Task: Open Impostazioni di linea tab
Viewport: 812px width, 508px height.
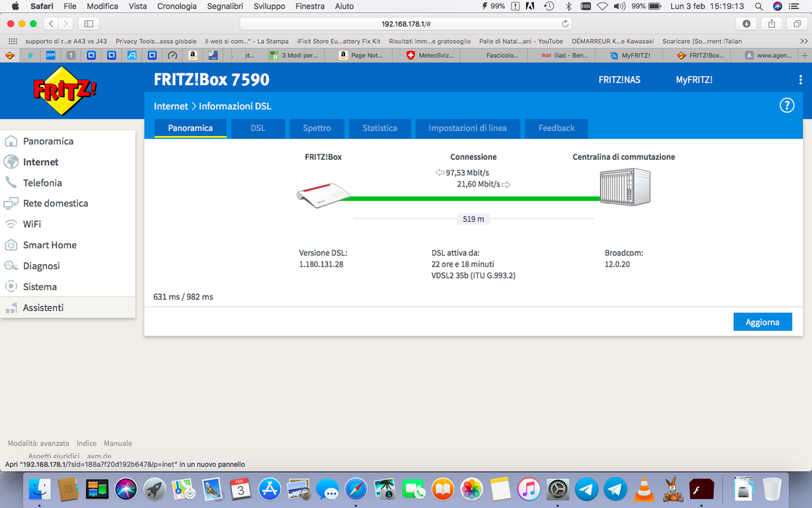Action: 468,128
